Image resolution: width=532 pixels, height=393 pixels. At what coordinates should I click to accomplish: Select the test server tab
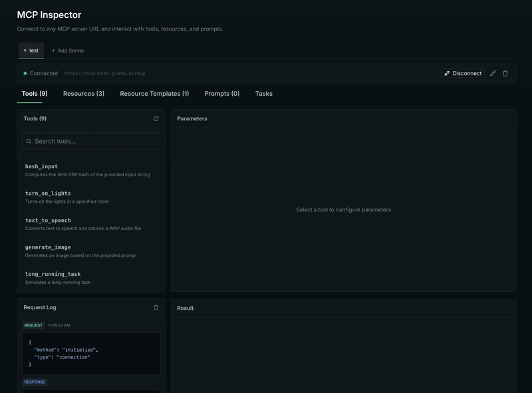point(31,51)
